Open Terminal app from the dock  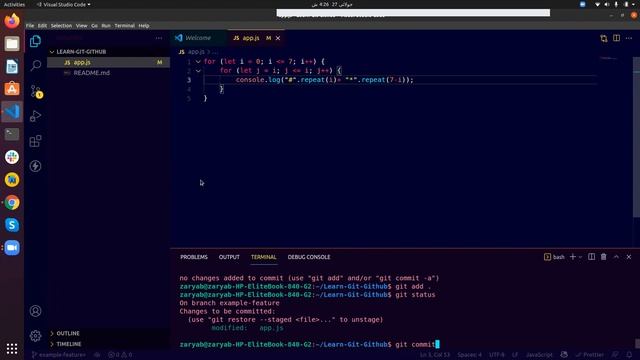pos(12,134)
